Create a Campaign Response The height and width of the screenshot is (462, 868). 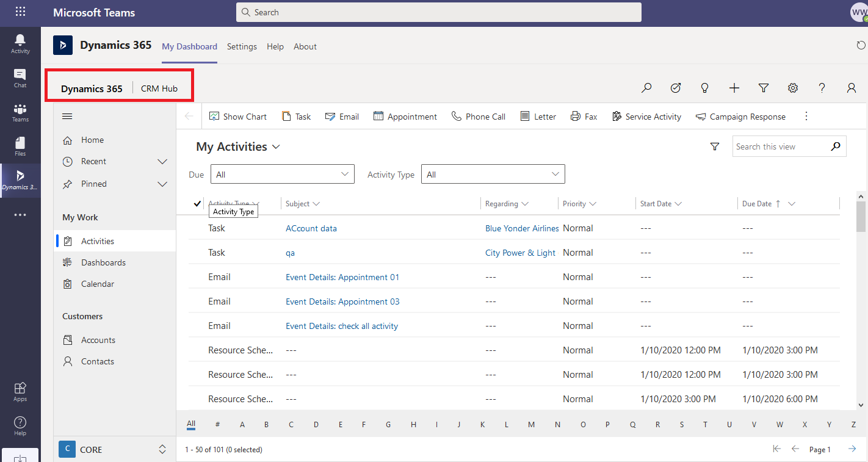740,117
